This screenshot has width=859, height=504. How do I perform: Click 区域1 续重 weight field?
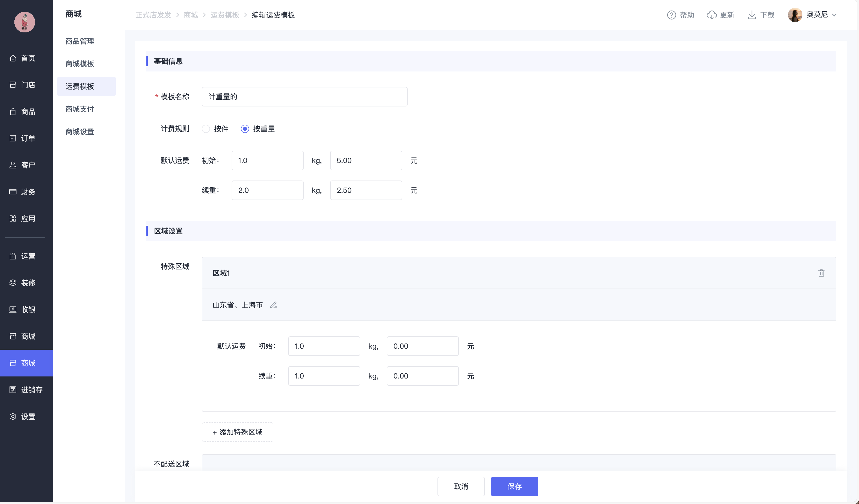click(x=324, y=376)
